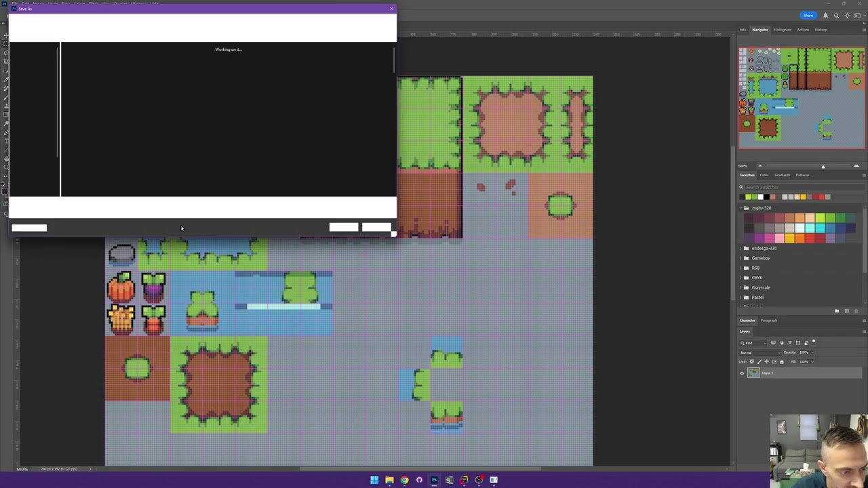Toggle lock transparent pixels icon
This screenshot has width=868, height=488.
pos(752,361)
